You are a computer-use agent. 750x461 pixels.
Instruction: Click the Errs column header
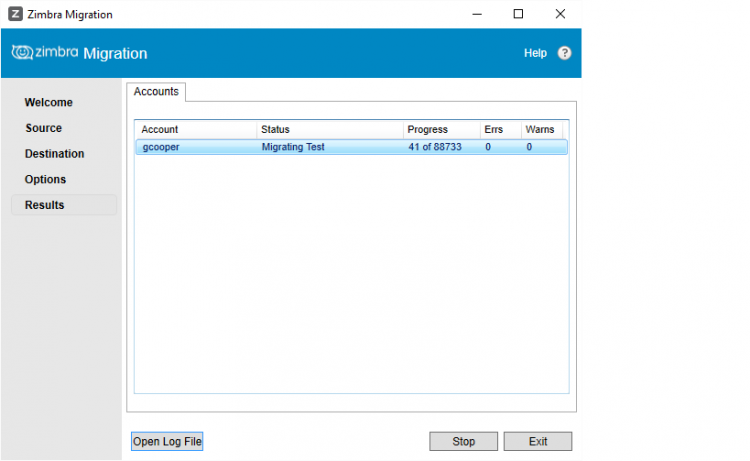pos(501,130)
